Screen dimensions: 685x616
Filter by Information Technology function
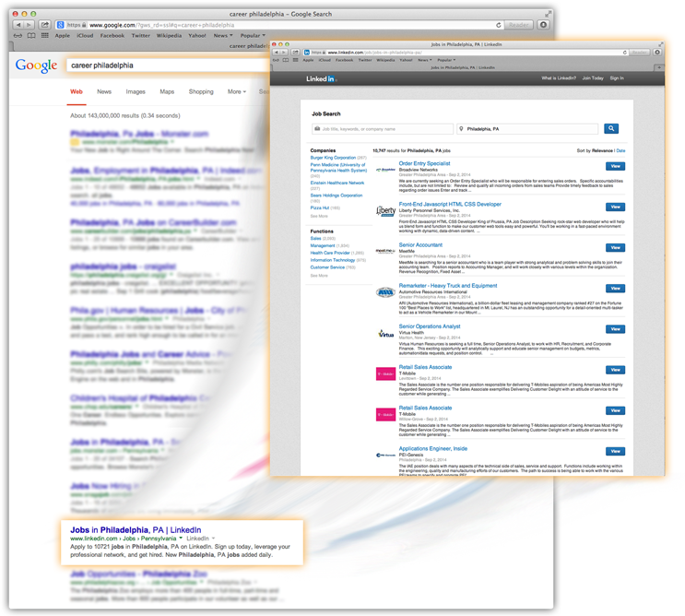coord(333,260)
